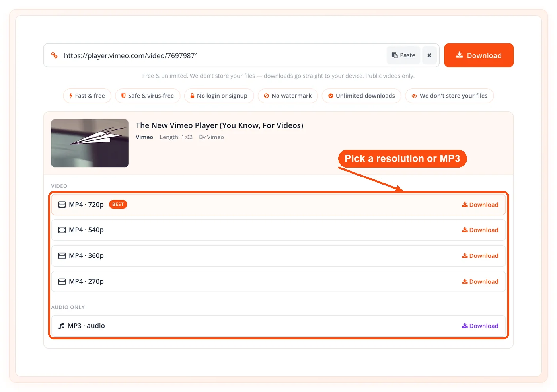Screen dimensions: 557x392
Task: Click the BEST badge on 720p row
Action: pos(118,204)
